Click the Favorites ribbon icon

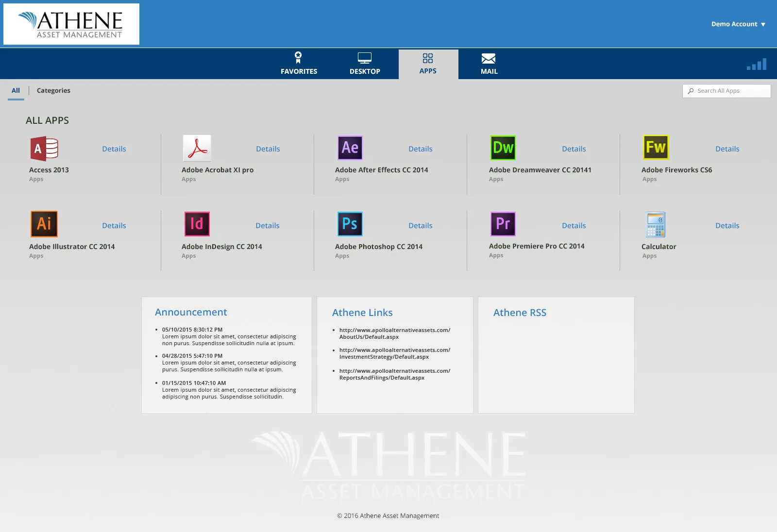tap(298, 58)
